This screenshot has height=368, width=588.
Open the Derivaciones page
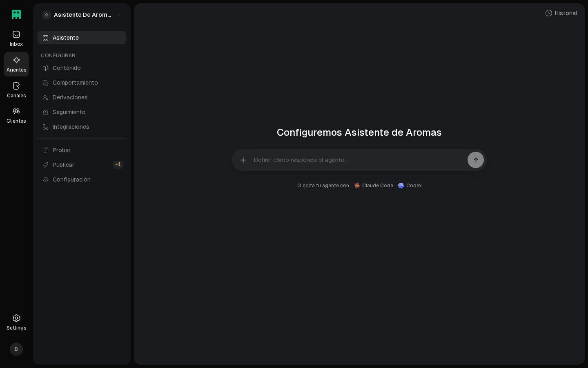click(82, 97)
